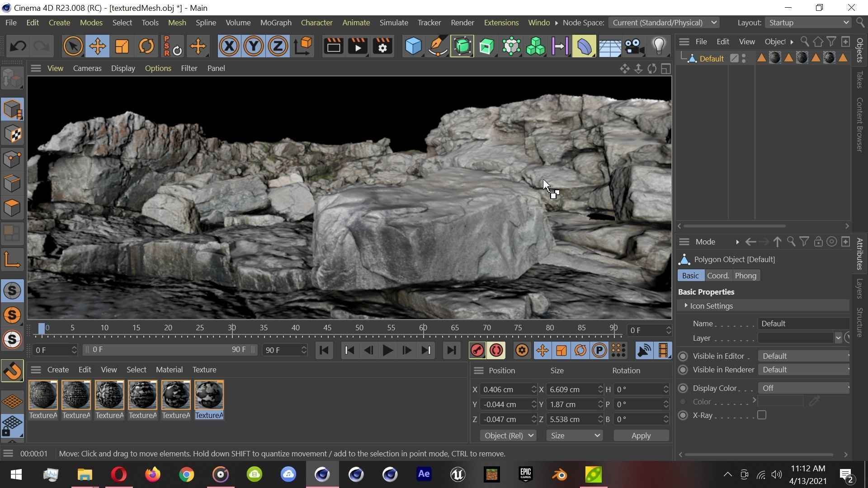Click the timeline at frame 30
Viewport: 868px width, 488px height.
pos(232,328)
